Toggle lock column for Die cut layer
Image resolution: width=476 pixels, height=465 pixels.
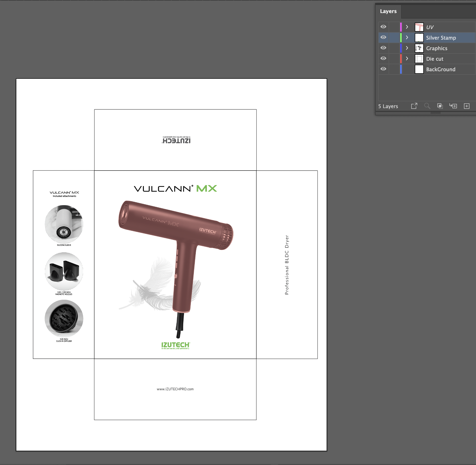point(394,58)
